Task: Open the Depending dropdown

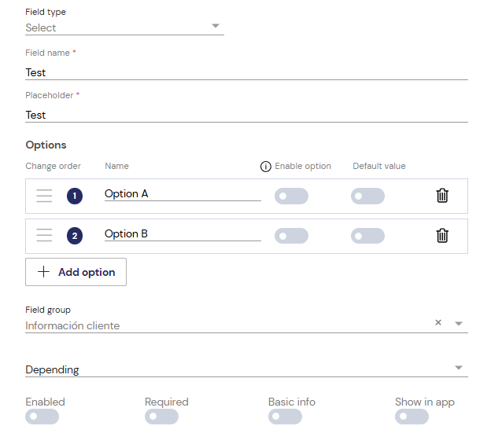Action: coord(246,369)
